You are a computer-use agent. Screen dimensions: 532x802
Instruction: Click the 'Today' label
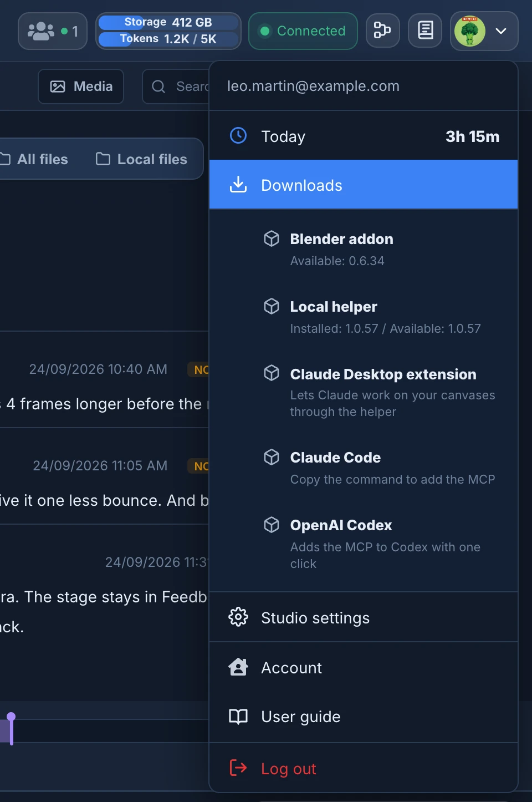283,136
